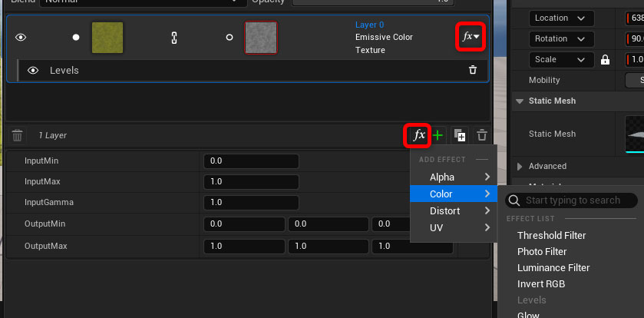
Task: Click the effect search field
Action: click(x=571, y=200)
